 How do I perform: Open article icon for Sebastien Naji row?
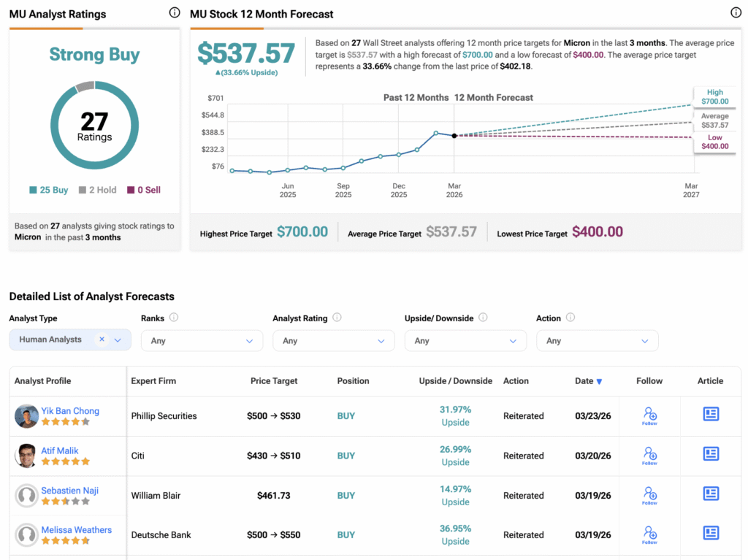tap(711, 494)
